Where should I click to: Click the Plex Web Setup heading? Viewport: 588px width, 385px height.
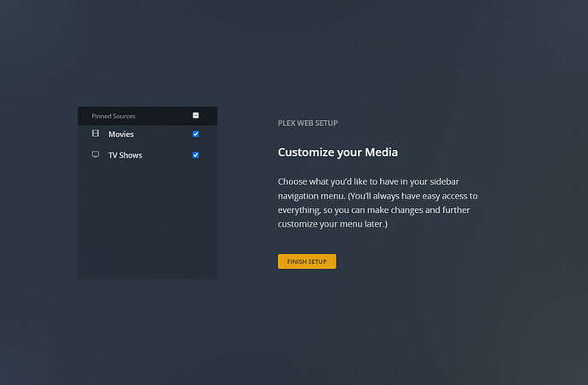(308, 123)
